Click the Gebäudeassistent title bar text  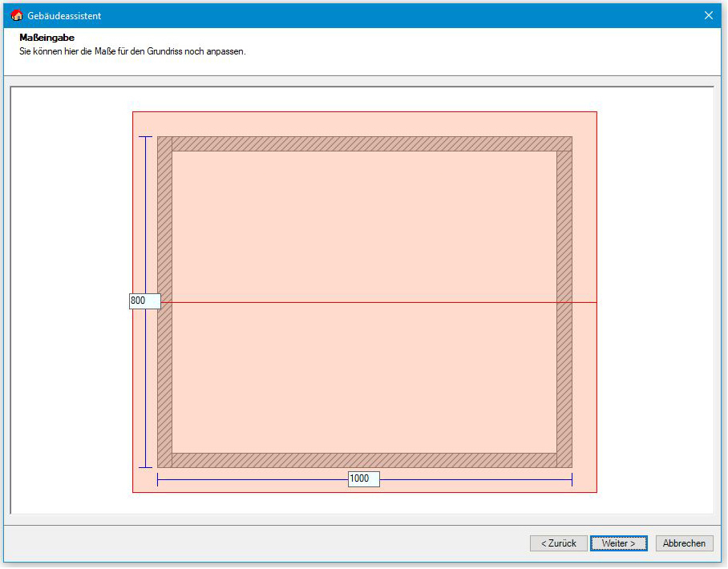click(64, 15)
